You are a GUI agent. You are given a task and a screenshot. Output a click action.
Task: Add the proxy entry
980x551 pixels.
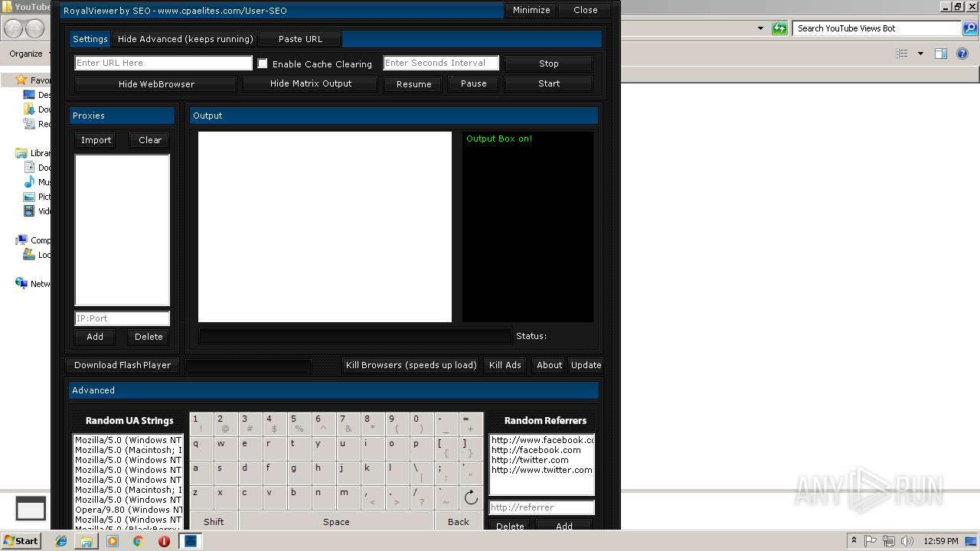pyautogui.click(x=95, y=337)
